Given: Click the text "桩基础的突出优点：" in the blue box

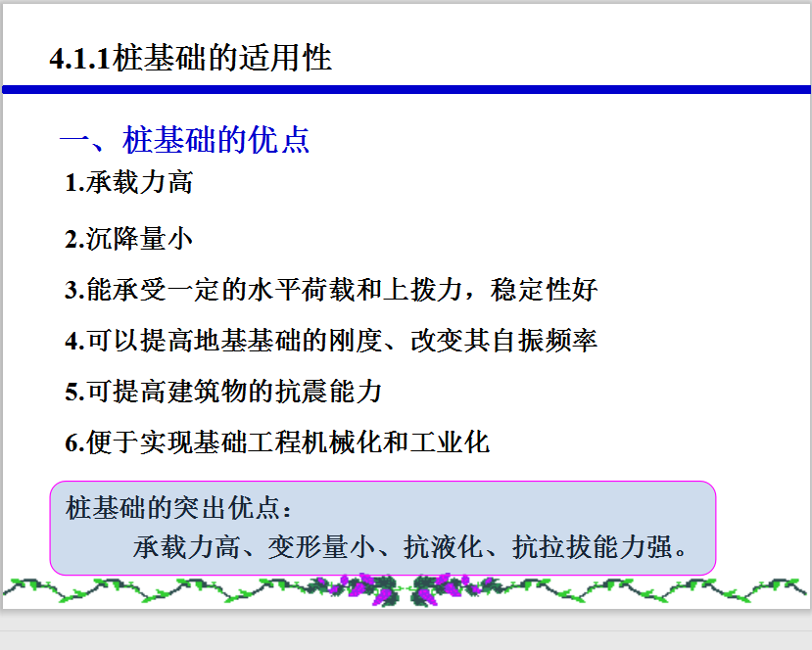Looking at the screenshot, I should point(179,507).
